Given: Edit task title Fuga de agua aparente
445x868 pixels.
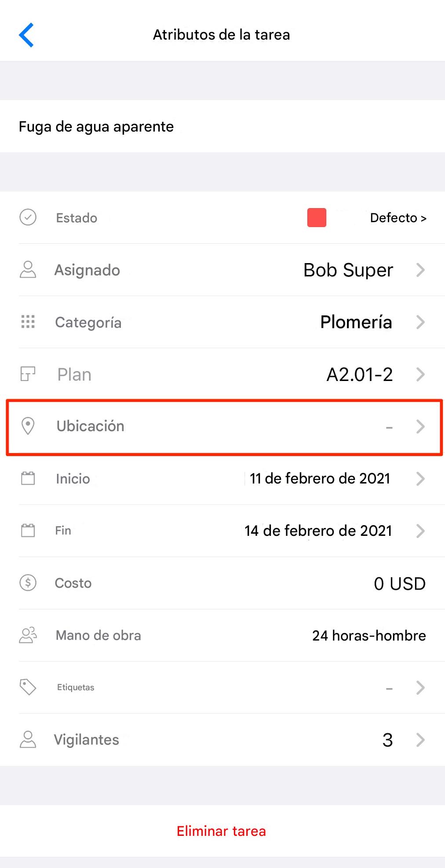Looking at the screenshot, I should click(x=96, y=127).
